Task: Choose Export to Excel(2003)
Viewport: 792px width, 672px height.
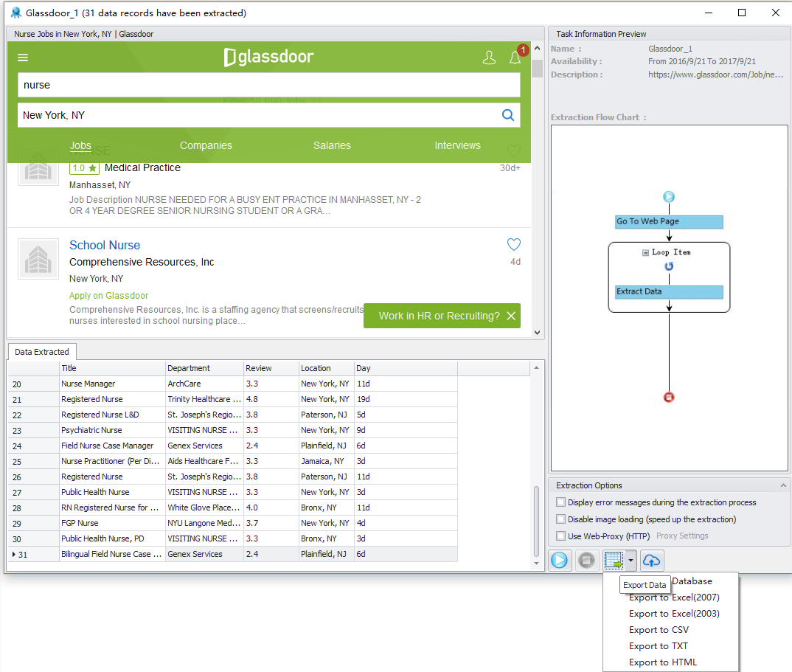Action: click(674, 614)
